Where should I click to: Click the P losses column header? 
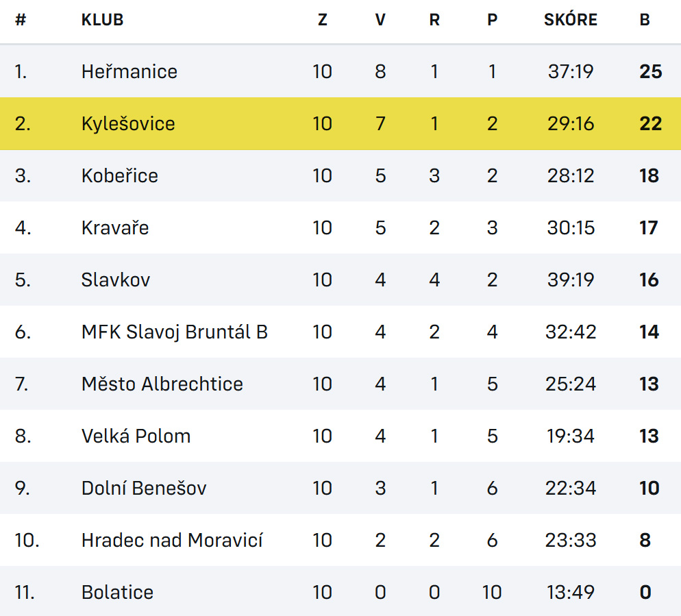492,20
